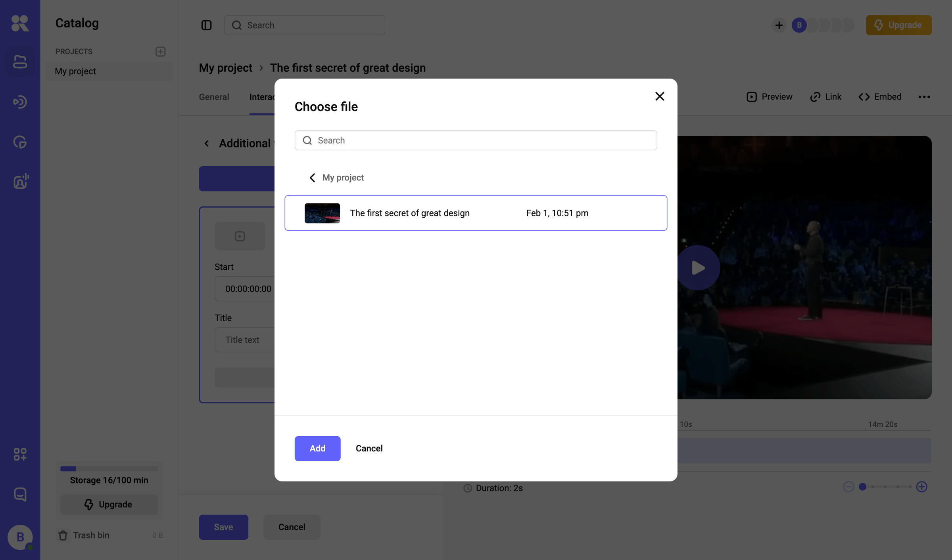The height and width of the screenshot is (560, 952).
Task: Select My project in the Projects list
Action: coord(109,71)
